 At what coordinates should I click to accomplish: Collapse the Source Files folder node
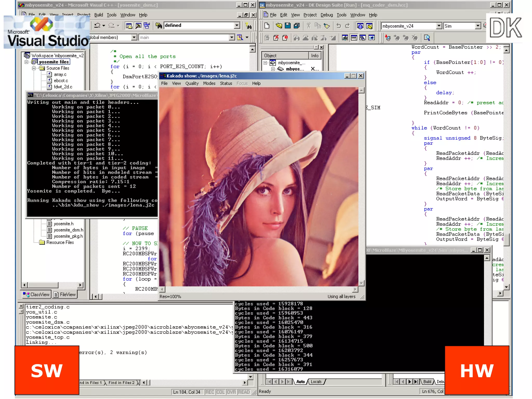click(34, 68)
